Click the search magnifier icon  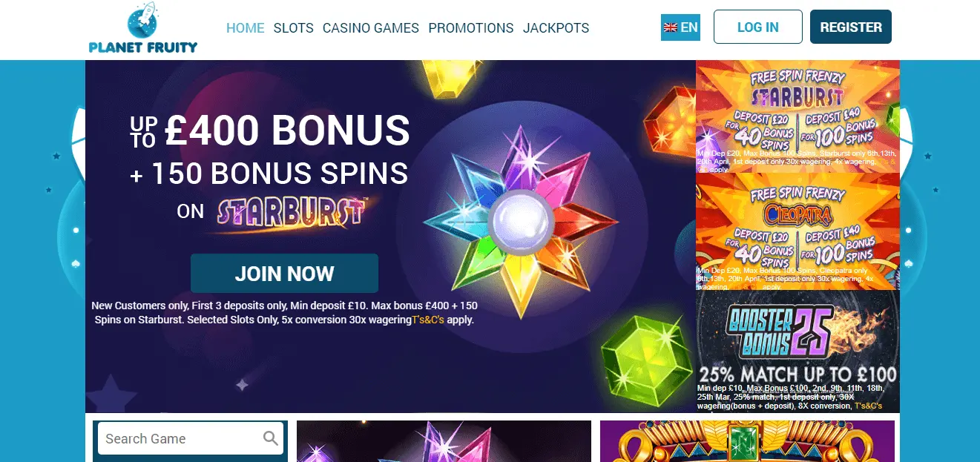point(272,438)
